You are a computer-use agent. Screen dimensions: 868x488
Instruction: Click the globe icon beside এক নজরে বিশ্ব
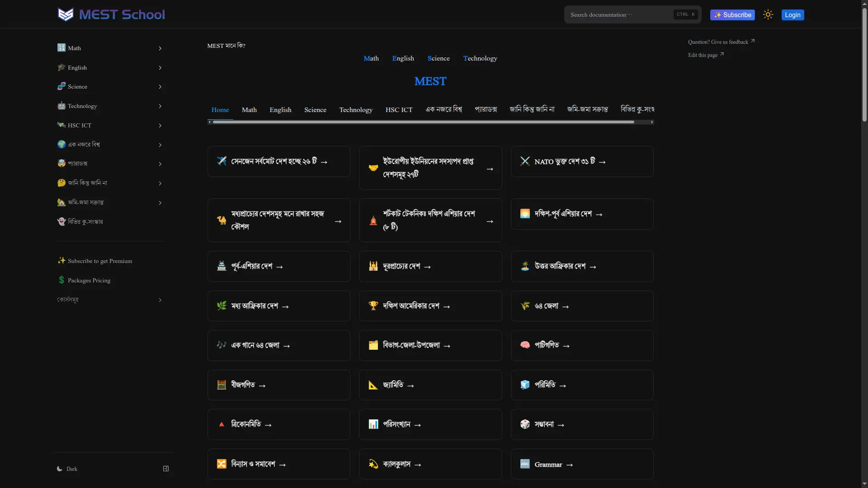[x=61, y=145]
